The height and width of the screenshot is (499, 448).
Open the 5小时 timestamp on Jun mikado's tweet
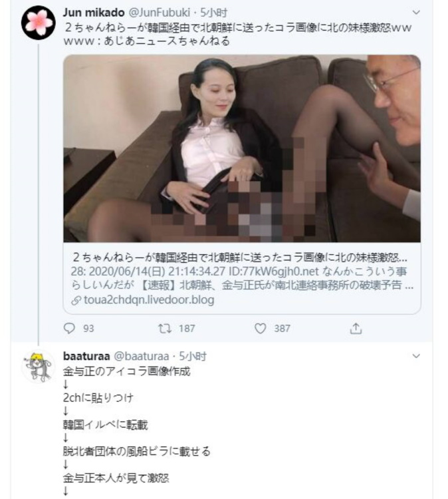coord(213,13)
